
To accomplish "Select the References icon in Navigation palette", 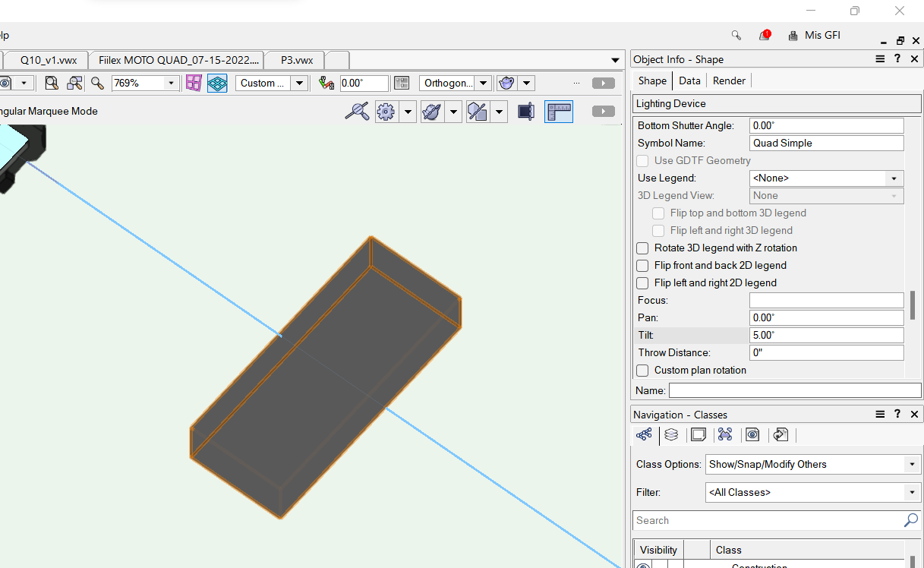I will pos(780,434).
